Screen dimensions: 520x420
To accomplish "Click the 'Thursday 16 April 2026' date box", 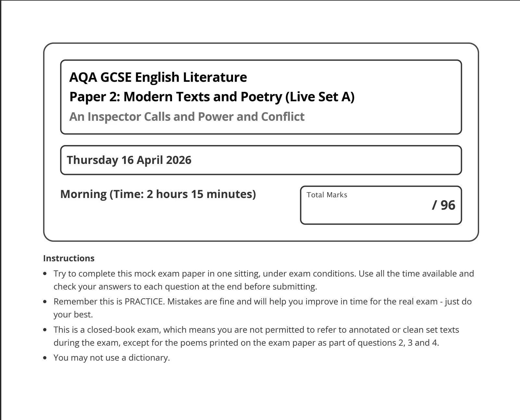I will click(261, 160).
